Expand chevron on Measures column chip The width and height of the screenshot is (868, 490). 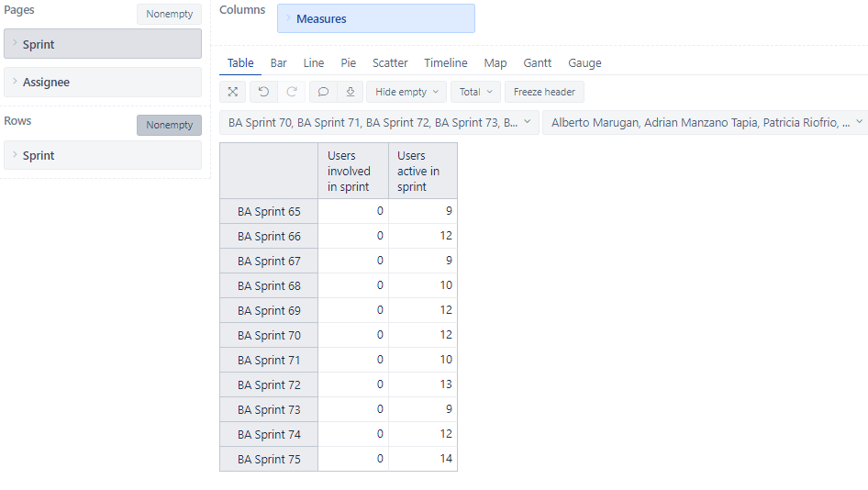[x=288, y=18]
